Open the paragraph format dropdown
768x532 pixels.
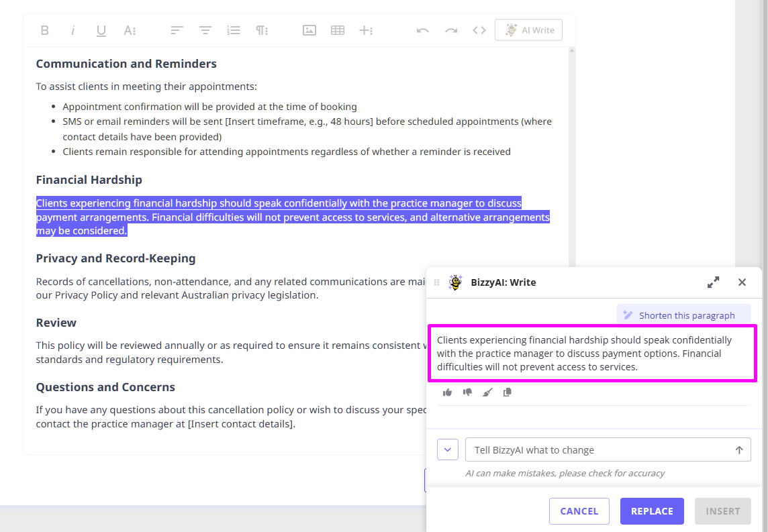pos(262,30)
